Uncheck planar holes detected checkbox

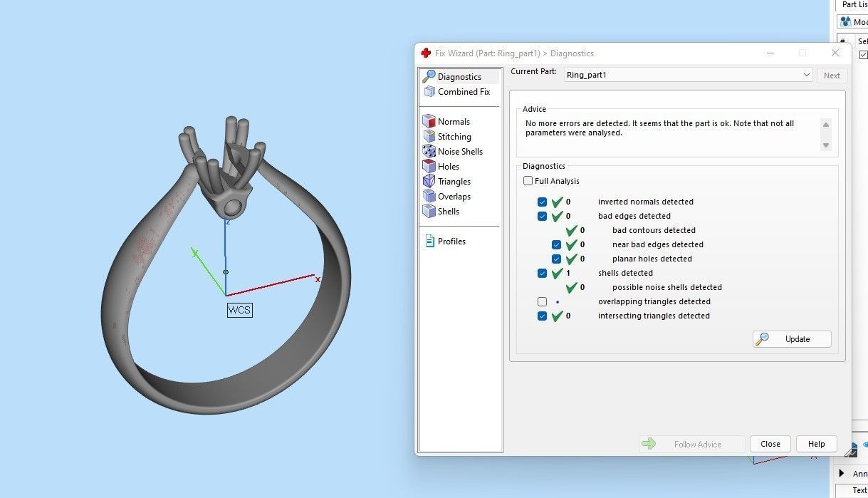click(557, 259)
